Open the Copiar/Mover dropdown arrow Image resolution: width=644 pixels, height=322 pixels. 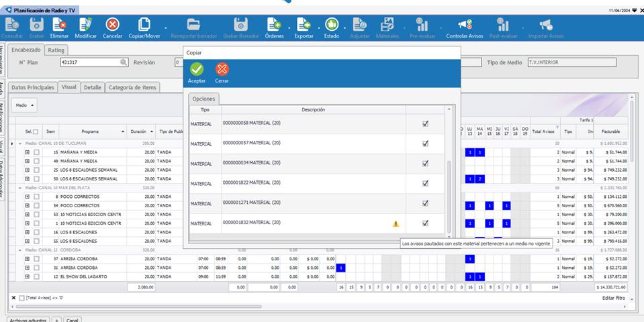tap(165, 28)
